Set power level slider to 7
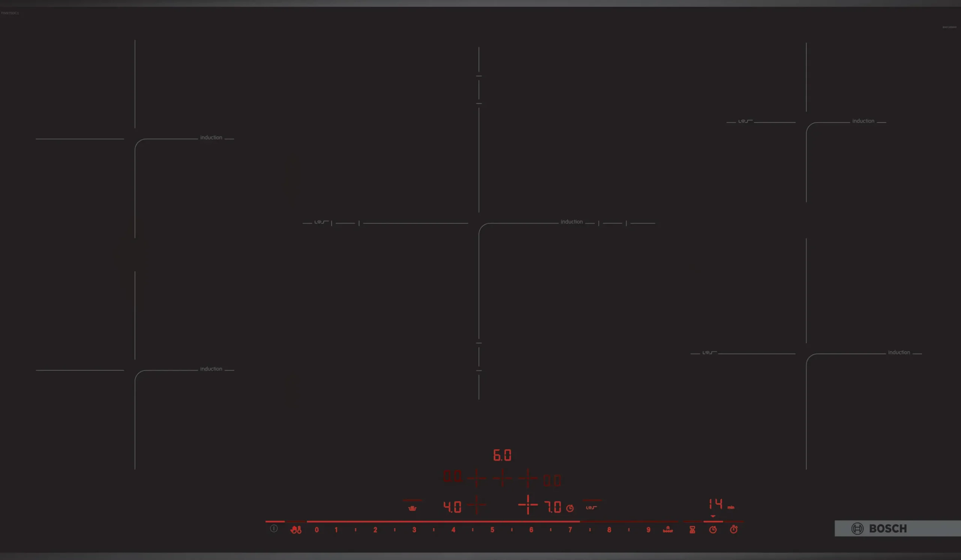Screen dimensions: 961x560 [570, 530]
